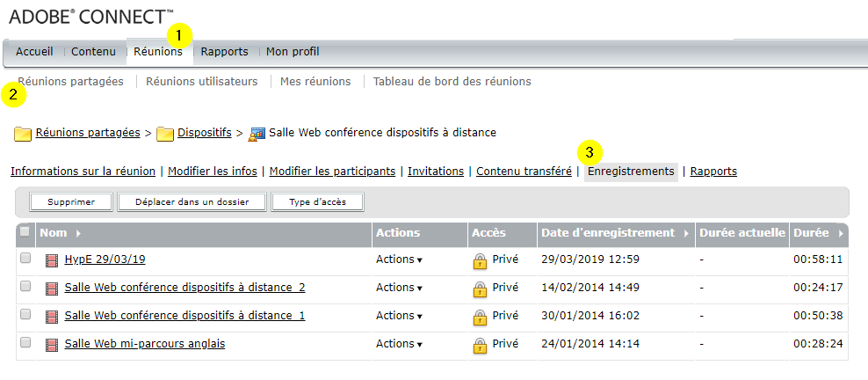Viewport: 868px width, 380px height.
Task: Click Déplacer dans un dossier button
Action: [x=191, y=202]
